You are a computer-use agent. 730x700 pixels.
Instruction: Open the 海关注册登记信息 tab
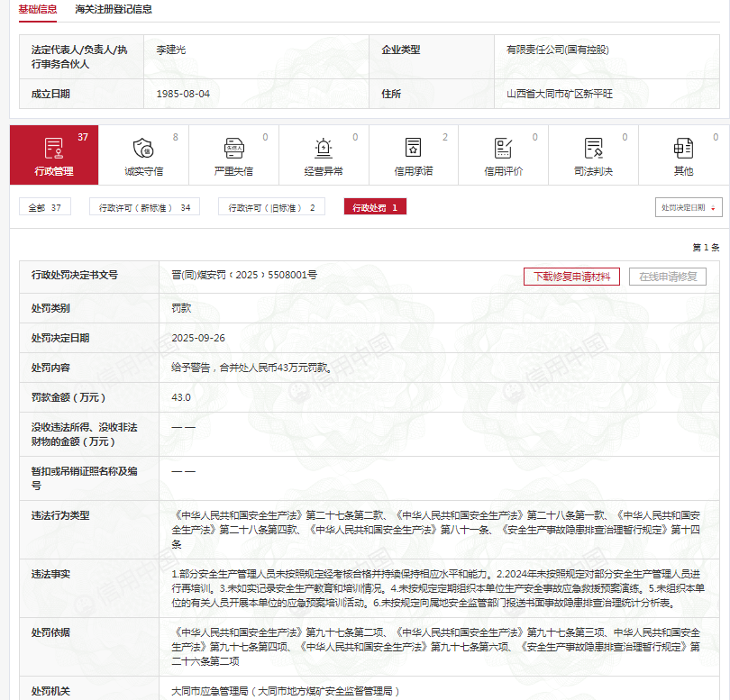click(114, 10)
